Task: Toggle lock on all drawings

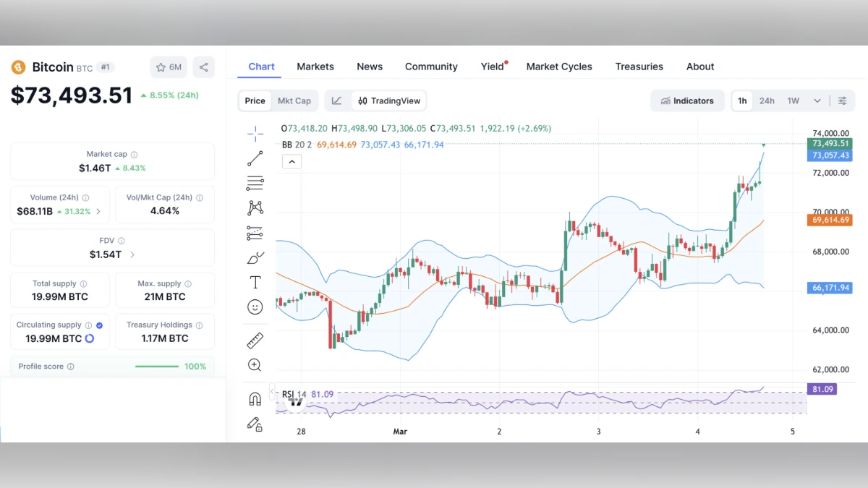Action: point(255,424)
